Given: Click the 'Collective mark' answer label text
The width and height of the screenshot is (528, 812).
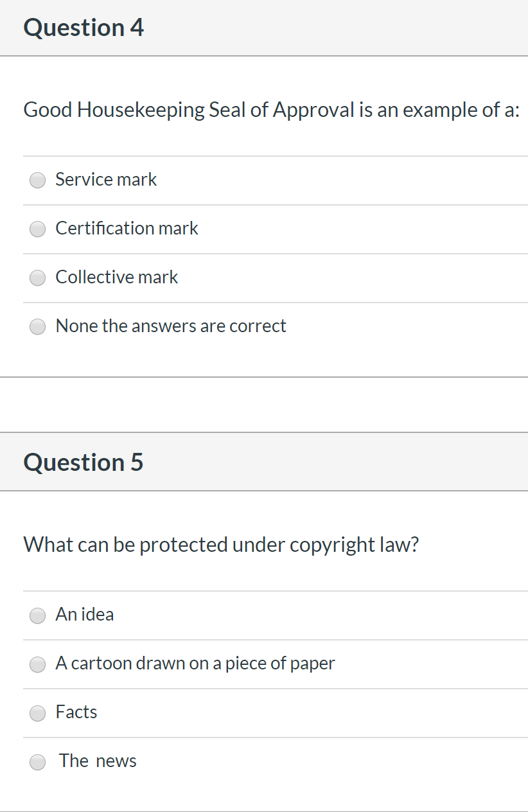Looking at the screenshot, I should [x=117, y=277].
